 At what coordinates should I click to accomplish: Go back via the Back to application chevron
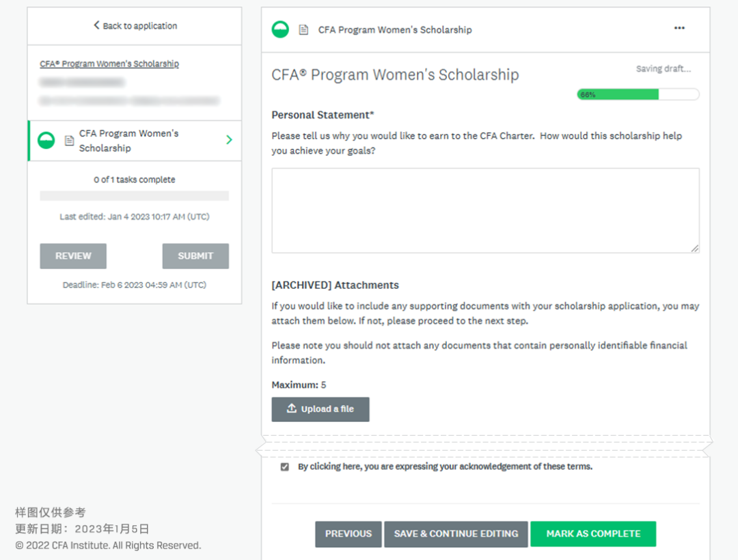click(x=96, y=25)
